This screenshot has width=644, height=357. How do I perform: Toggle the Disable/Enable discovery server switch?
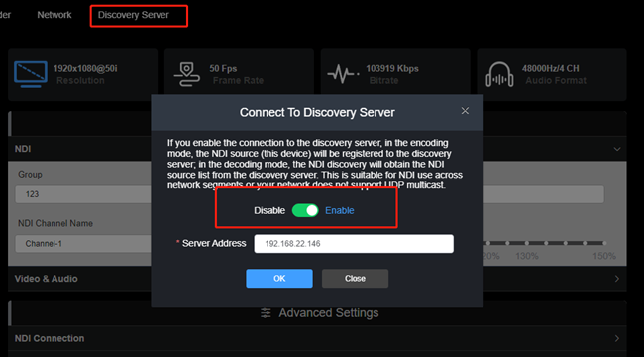pyautogui.click(x=305, y=210)
